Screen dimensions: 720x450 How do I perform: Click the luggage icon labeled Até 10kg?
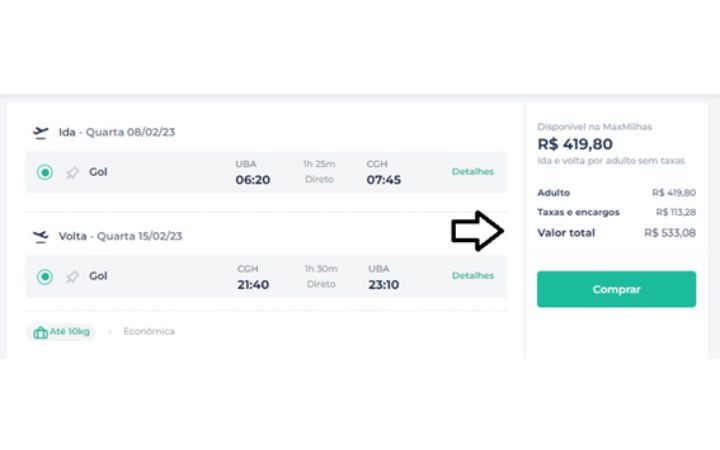(40, 332)
